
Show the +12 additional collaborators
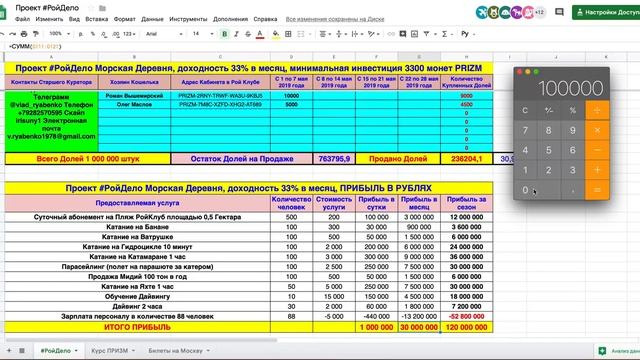click(540, 12)
